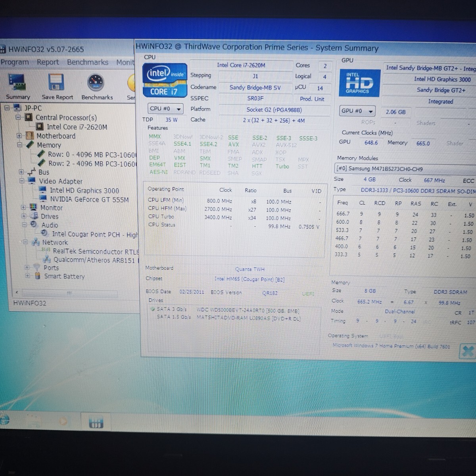Open the Benchmarks menu

pyautogui.click(x=87, y=62)
